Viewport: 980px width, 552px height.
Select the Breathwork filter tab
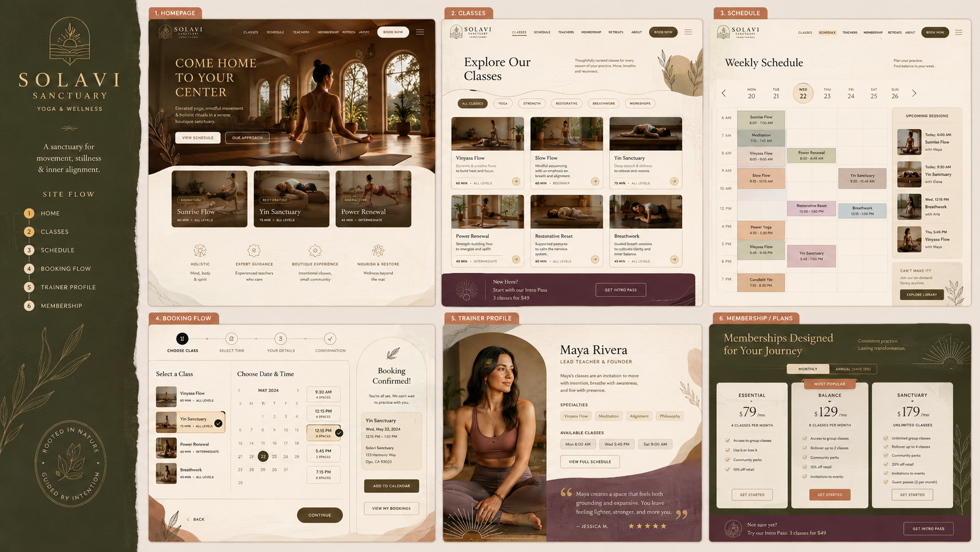pos(604,103)
